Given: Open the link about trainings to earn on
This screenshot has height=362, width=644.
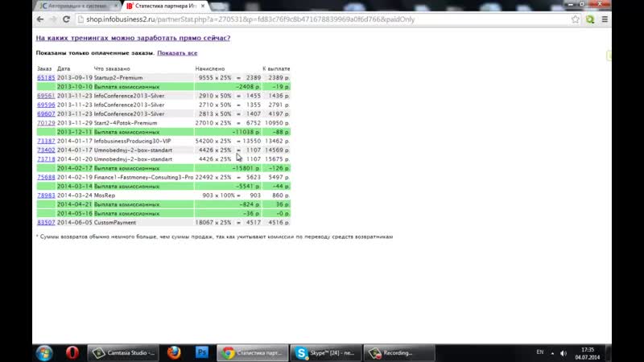Looking at the screenshot, I should (133, 38).
